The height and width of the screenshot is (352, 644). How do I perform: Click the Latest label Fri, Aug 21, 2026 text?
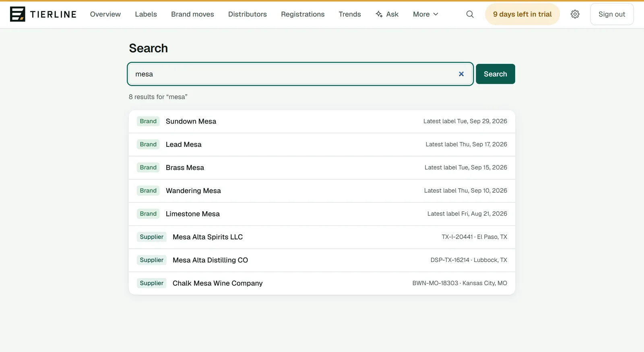(467, 214)
